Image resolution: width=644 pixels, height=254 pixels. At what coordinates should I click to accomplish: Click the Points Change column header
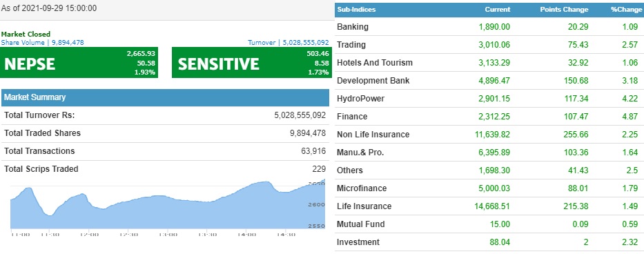pyautogui.click(x=565, y=10)
